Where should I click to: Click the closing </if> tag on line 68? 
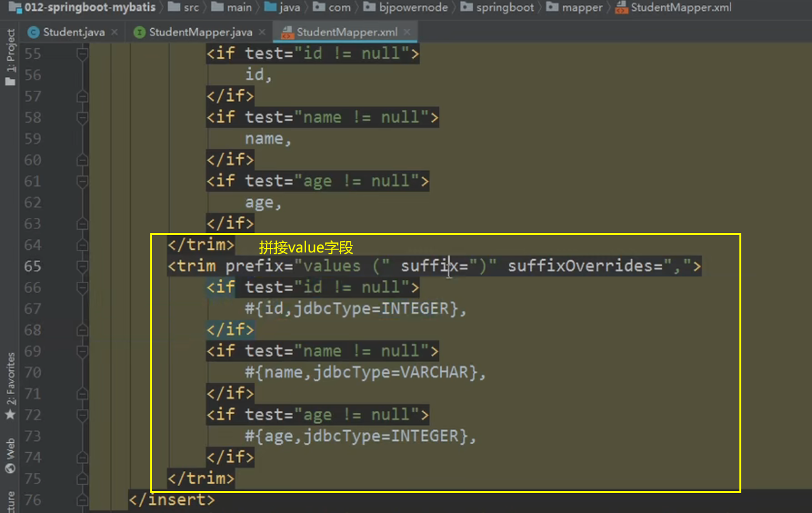tap(230, 329)
